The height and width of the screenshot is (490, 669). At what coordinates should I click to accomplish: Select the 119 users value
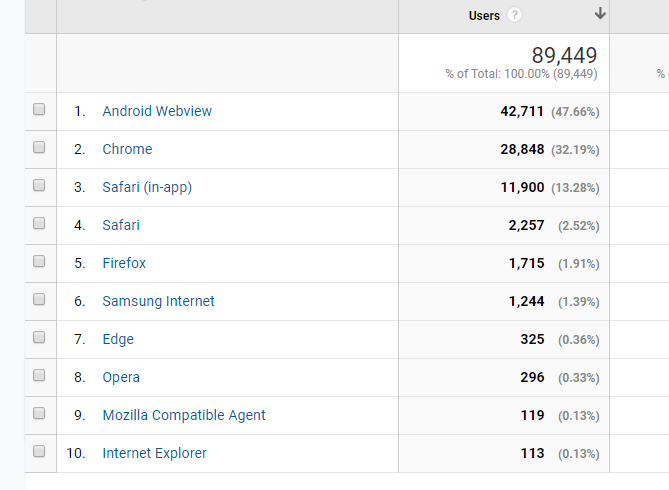coord(532,415)
